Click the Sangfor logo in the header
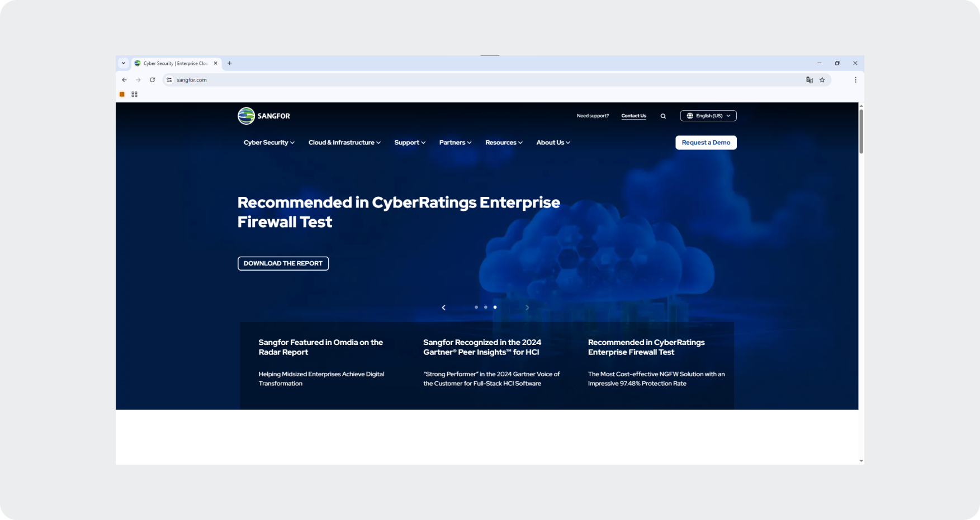The width and height of the screenshot is (980, 520). pyautogui.click(x=264, y=116)
